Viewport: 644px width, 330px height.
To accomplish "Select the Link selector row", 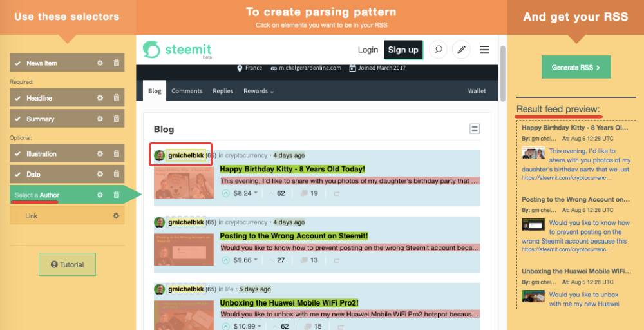I will (67, 215).
